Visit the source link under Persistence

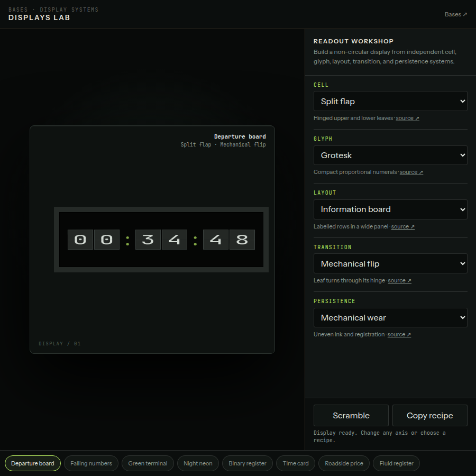pyautogui.click(x=399, y=335)
